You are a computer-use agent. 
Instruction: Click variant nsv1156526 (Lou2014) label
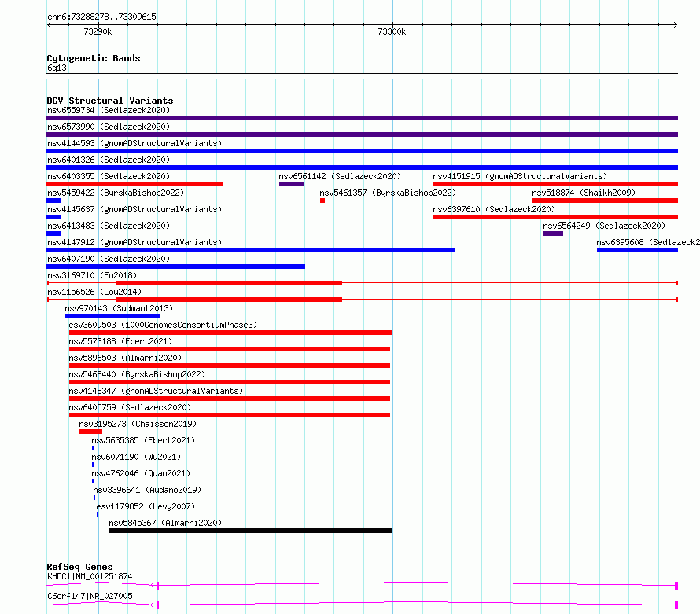[x=94, y=292]
